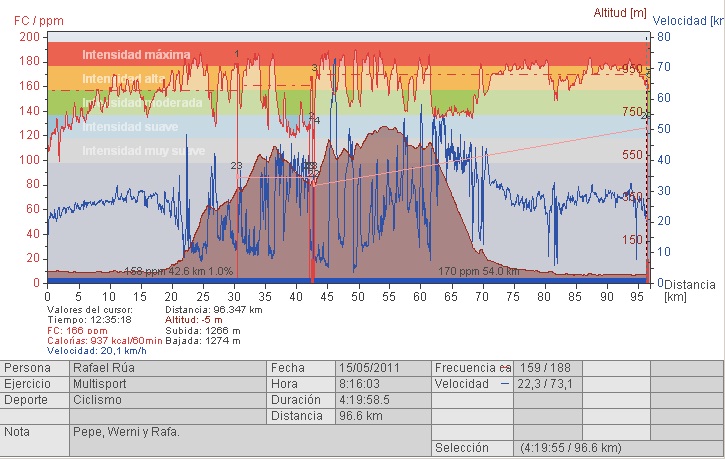Image resolution: width=725 pixels, height=459 pixels.
Task: Click the blue speed legend dash
Action: (505, 384)
